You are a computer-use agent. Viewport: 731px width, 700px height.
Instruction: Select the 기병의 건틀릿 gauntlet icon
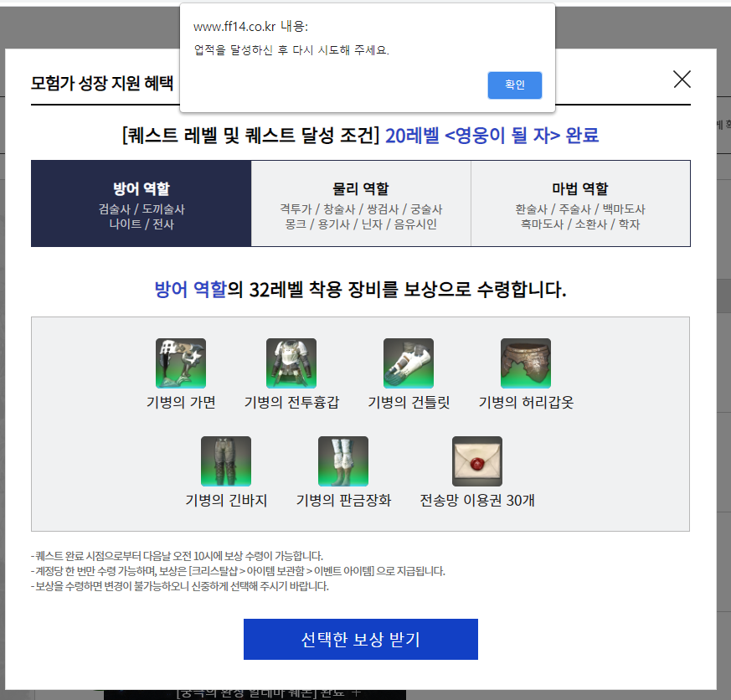[409, 363]
